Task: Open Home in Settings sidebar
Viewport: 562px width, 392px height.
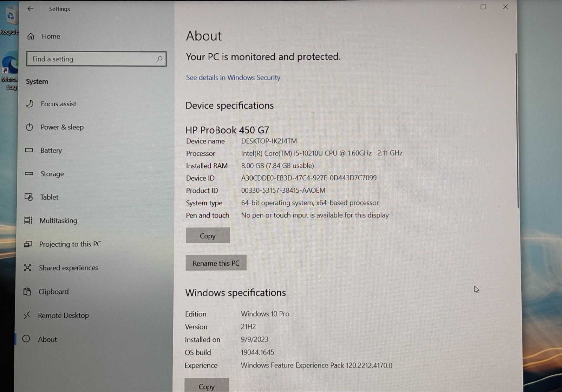Action: 51,36
